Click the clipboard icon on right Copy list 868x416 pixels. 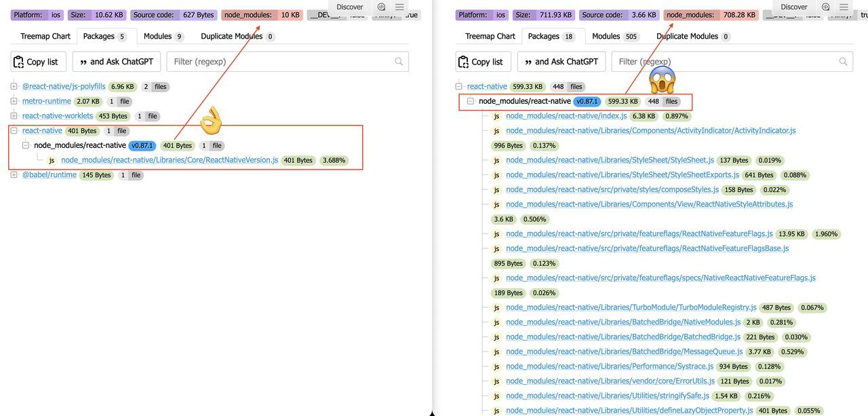(464, 62)
